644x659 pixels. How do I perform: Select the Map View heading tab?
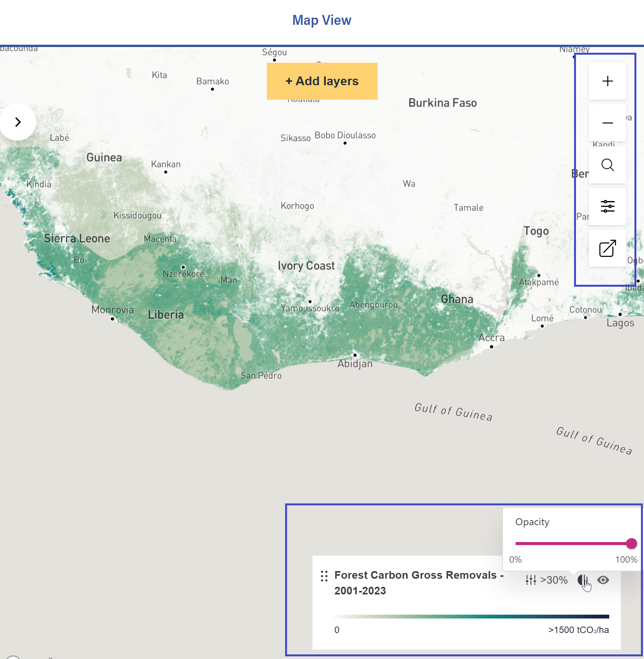coord(322,20)
